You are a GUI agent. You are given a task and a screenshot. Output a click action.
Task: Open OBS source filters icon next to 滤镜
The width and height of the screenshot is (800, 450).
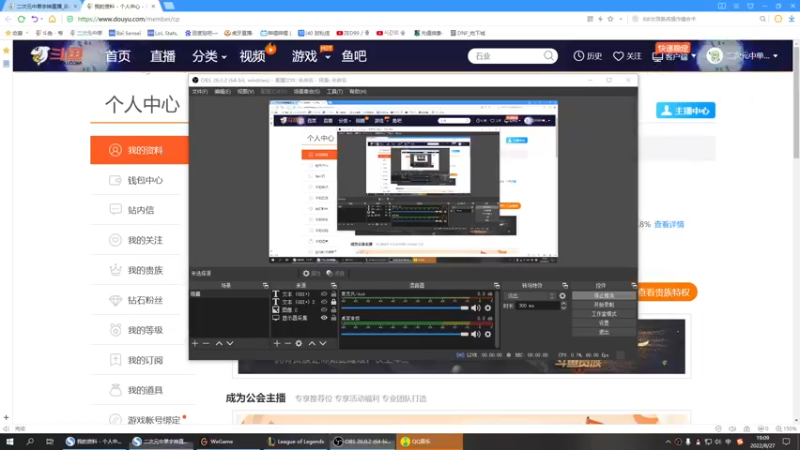click(x=330, y=273)
